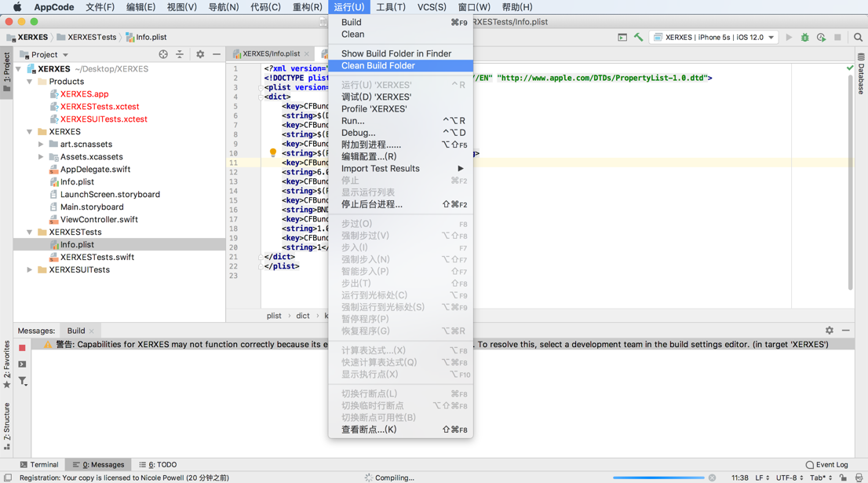Select Main.storyboard in project tree
The width and height of the screenshot is (868, 483).
tap(92, 207)
